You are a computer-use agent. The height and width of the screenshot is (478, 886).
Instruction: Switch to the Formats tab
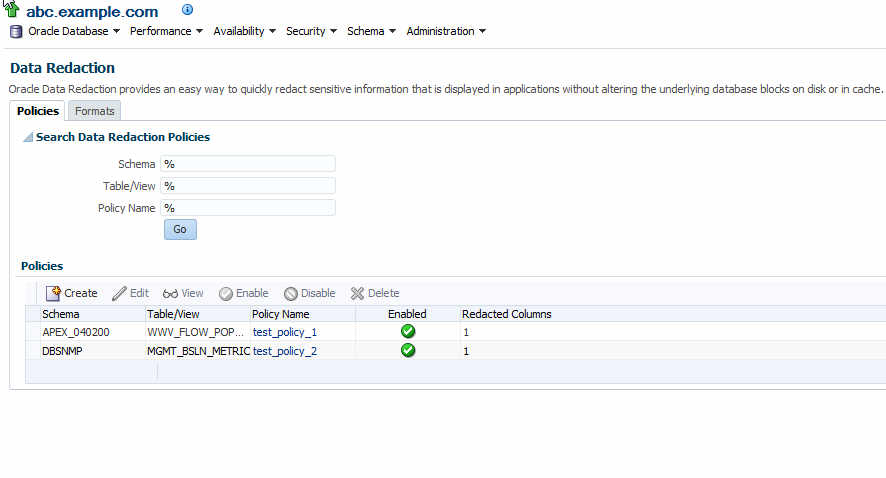[x=95, y=111]
